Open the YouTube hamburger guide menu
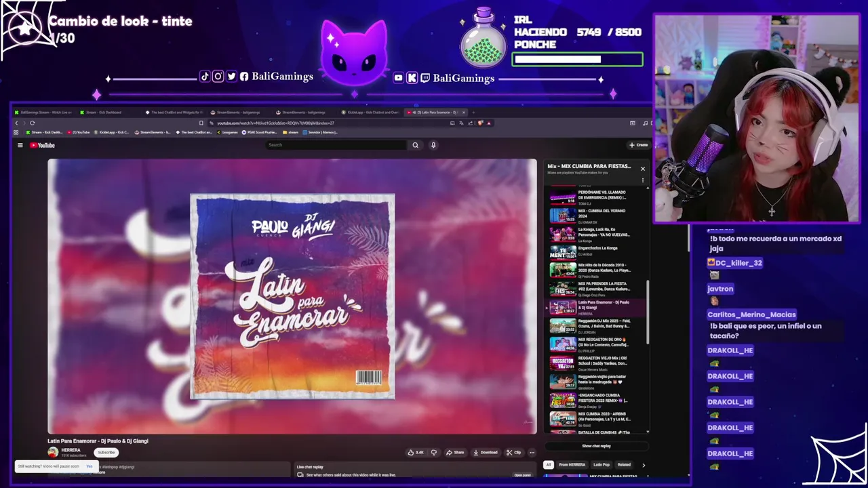This screenshot has height=488, width=868. [x=20, y=145]
